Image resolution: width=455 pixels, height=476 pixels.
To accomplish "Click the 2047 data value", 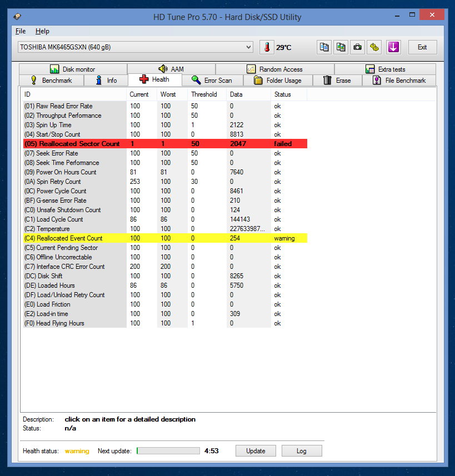I will (x=238, y=144).
